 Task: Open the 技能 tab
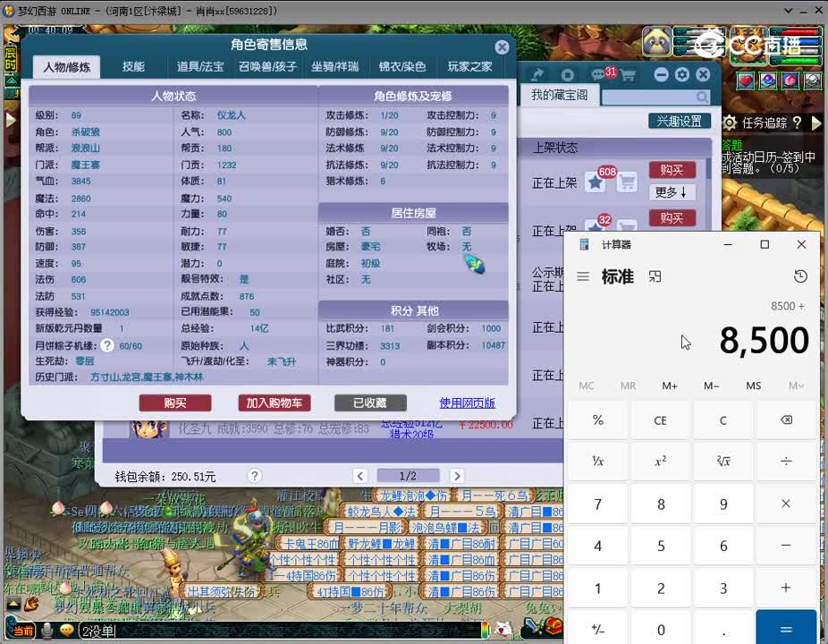[x=133, y=66]
